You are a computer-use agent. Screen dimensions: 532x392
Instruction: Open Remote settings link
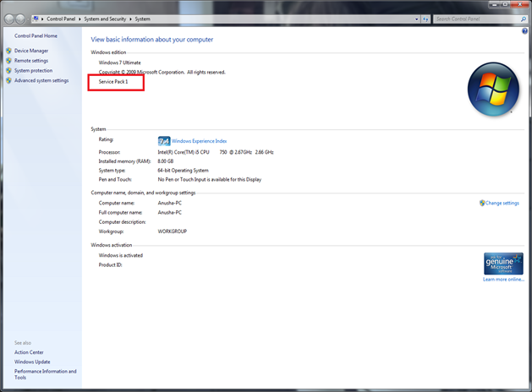31,61
